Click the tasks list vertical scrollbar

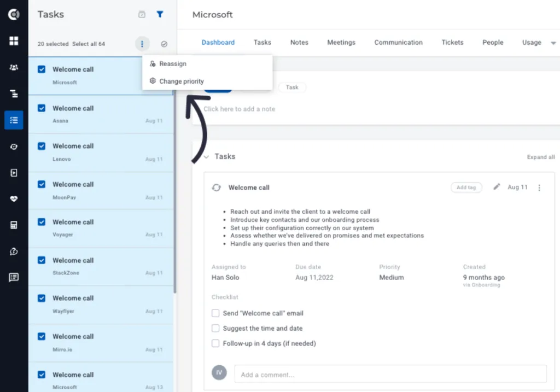tap(175, 193)
